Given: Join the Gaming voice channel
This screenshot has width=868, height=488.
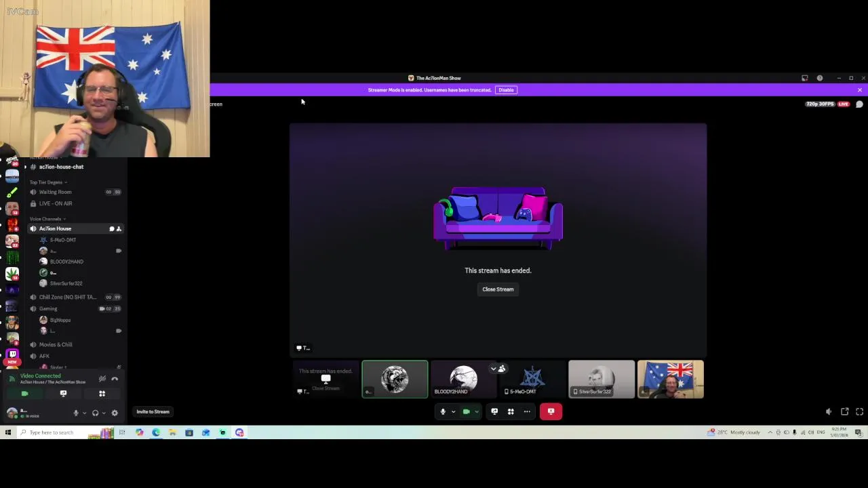Looking at the screenshot, I should [x=48, y=309].
